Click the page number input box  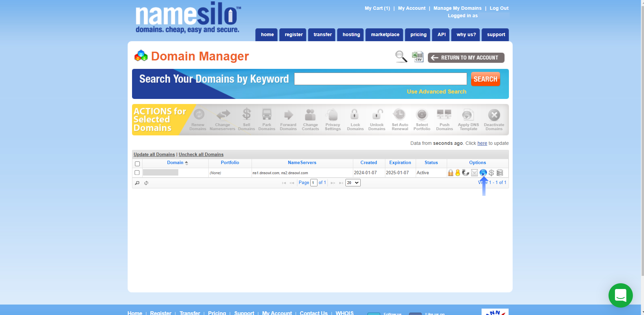click(314, 183)
